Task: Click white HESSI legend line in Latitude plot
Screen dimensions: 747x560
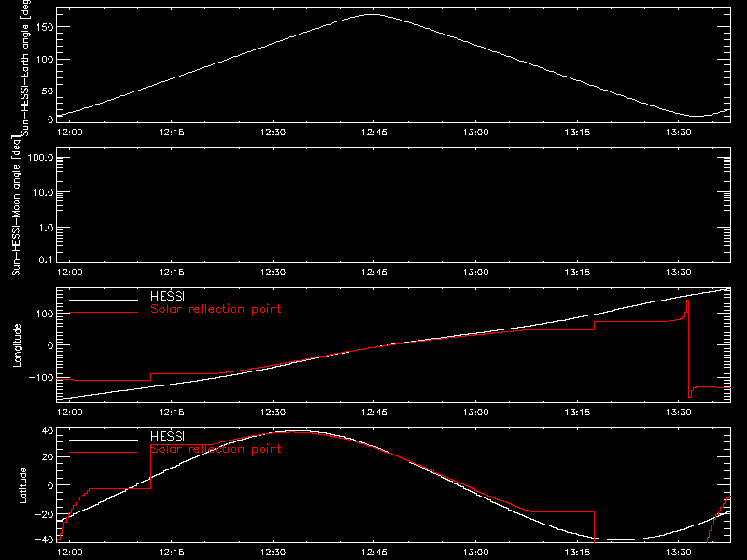Action: pyautogui.click(x=104, y=440)
